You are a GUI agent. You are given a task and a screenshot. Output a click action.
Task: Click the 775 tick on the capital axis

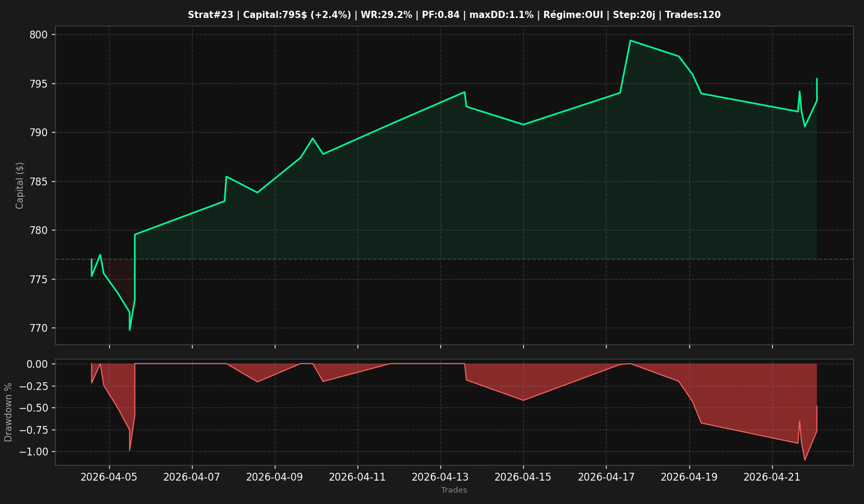click(39, 280)
